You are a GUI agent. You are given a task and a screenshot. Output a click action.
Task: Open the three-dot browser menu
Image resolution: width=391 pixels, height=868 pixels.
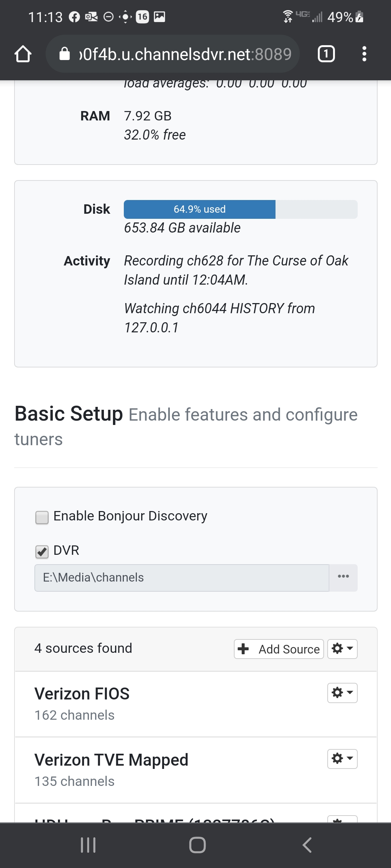(364, 54)
